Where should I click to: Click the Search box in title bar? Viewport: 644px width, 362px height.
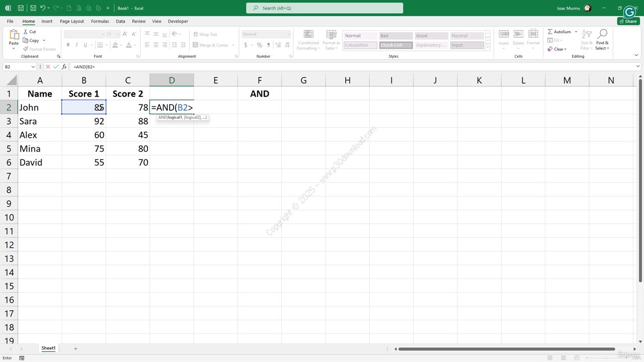tap(325, 8)
